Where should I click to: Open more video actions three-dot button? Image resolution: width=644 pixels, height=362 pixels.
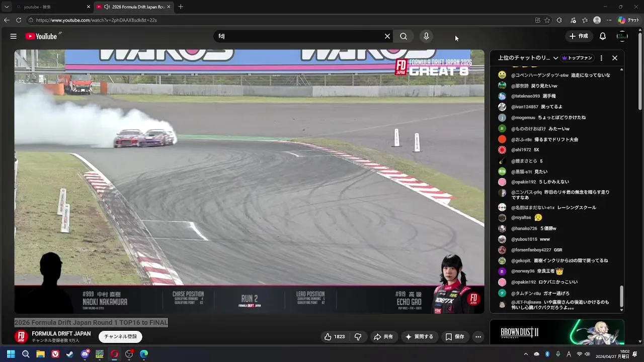click(478, 336)
